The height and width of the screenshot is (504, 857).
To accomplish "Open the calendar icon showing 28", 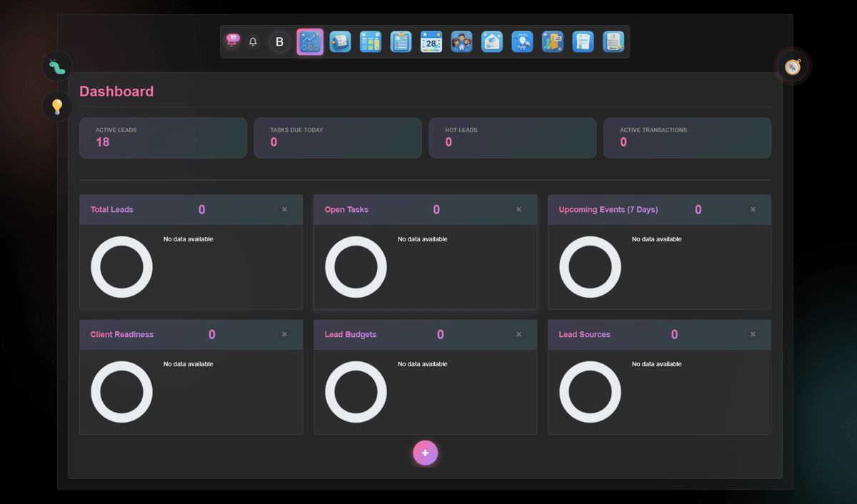I will tap(431, 41).
